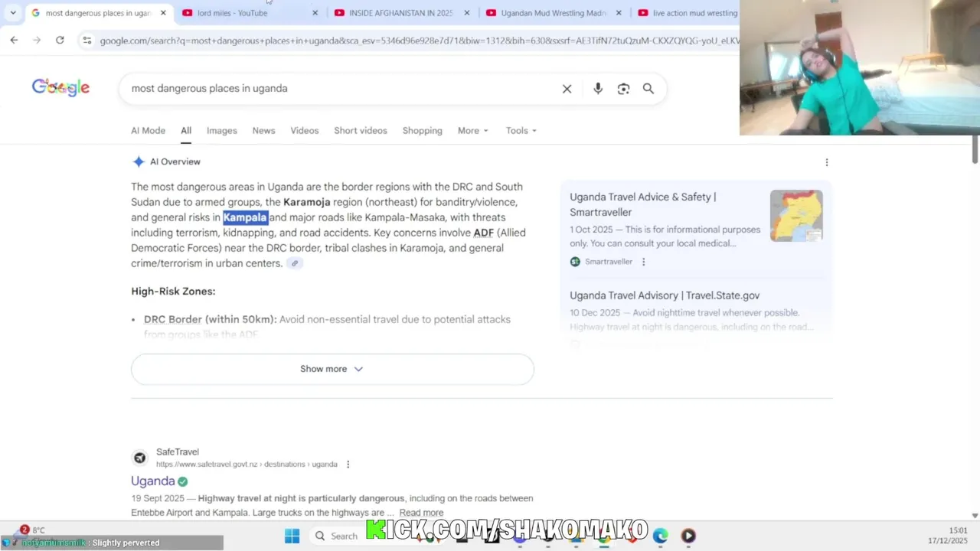Click the Google logo
The image size is (980, 551).
tap(60, 88)
